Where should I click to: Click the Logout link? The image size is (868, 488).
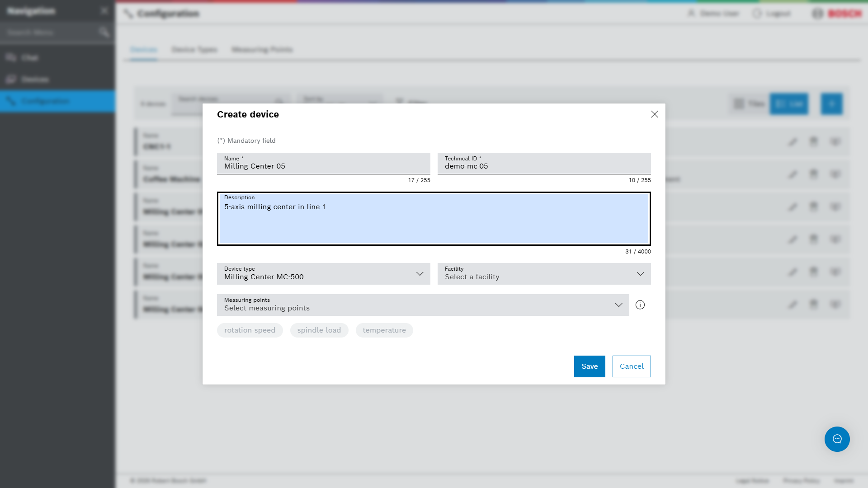tap(772, 14)
